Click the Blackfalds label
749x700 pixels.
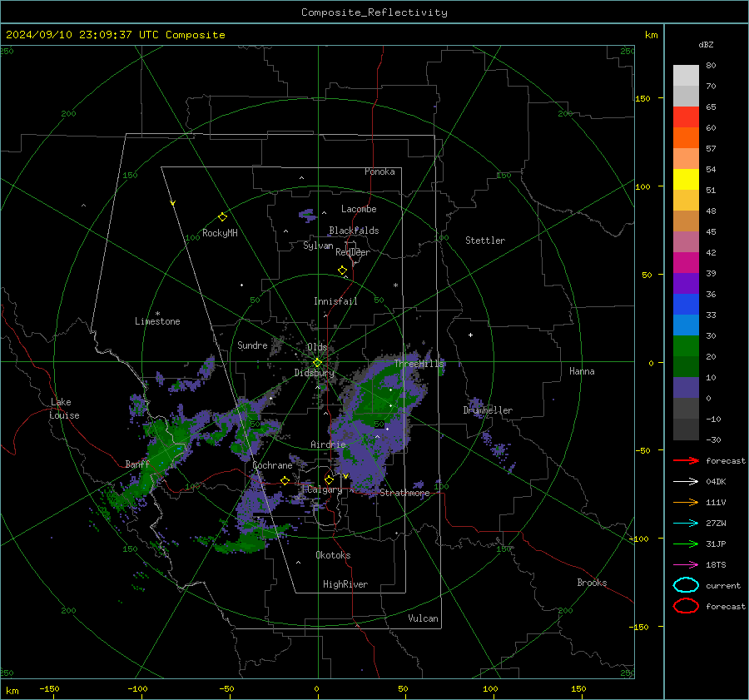(x=354, y=231)
